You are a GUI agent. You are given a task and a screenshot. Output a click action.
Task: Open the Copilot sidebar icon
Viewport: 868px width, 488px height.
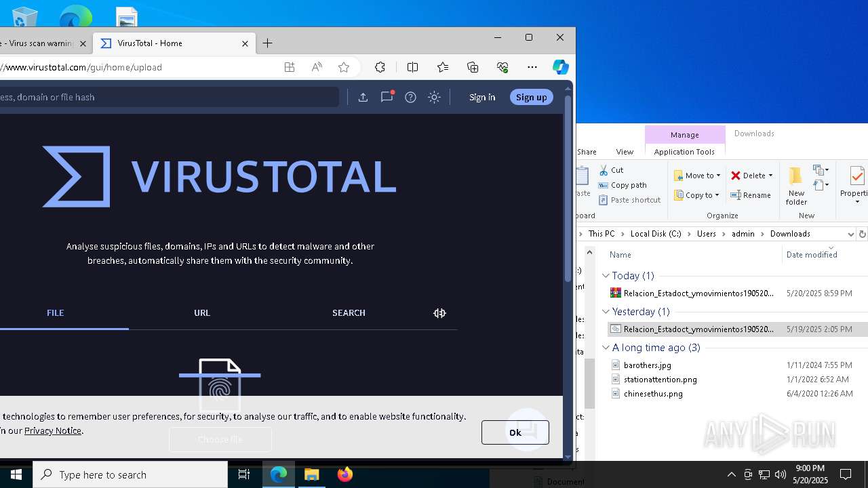click(x=560, y=67)
